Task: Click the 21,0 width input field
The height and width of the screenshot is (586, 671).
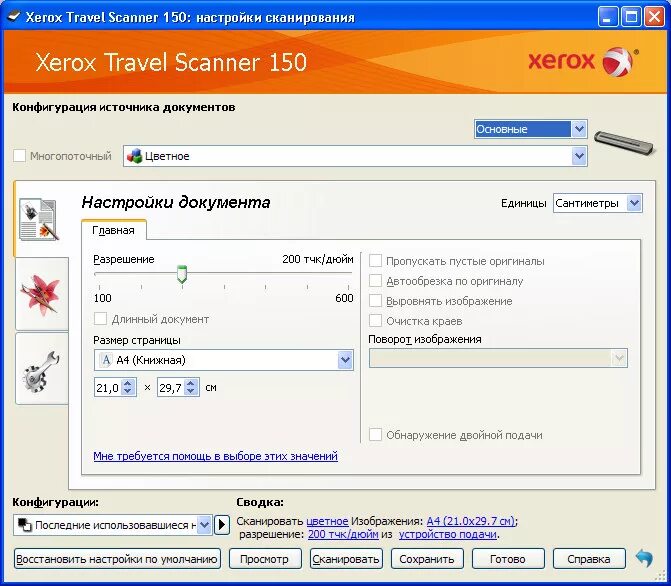Action: tap(108, 387)
